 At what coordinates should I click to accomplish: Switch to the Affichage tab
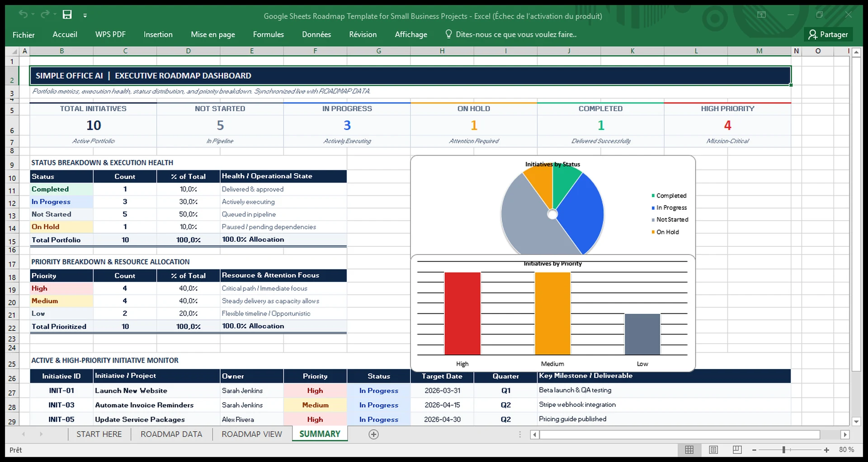coord(410,34)
